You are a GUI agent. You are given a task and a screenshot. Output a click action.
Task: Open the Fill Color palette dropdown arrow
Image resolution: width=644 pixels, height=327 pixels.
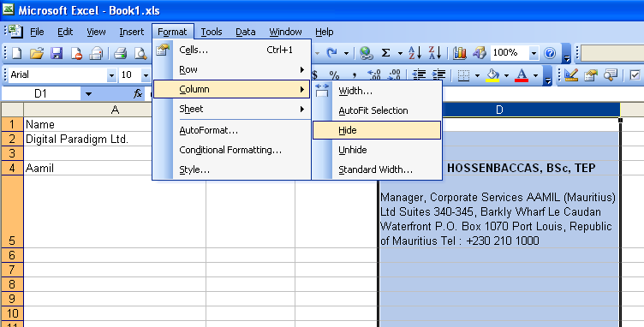[x=506, y=75]
